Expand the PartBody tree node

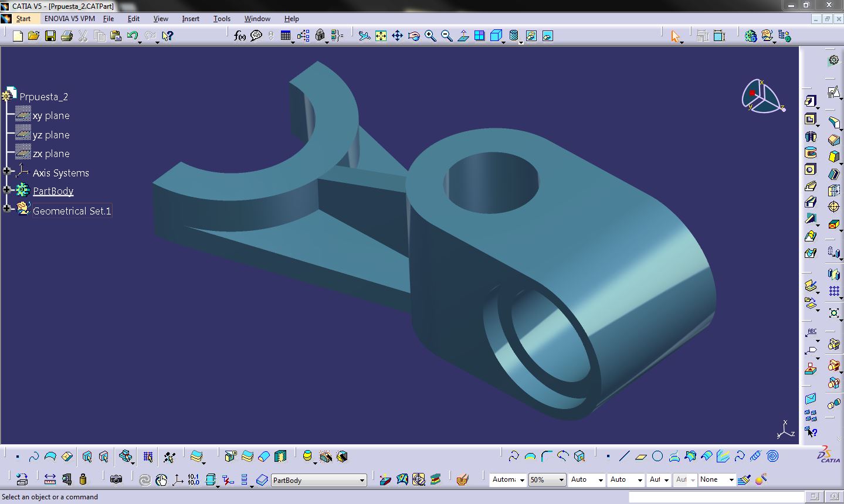point(7,190)
